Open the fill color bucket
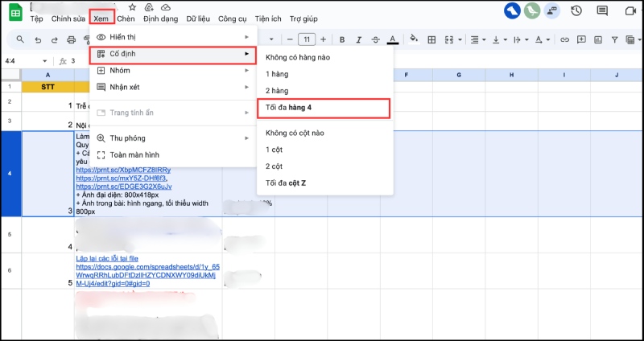This screenshot has width=644, height=341. 414,39
